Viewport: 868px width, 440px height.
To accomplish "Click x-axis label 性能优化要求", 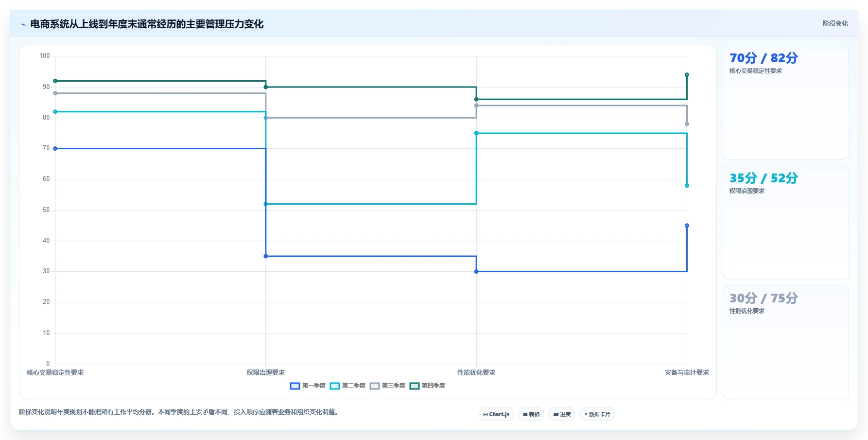I will (x=476, y=373).
